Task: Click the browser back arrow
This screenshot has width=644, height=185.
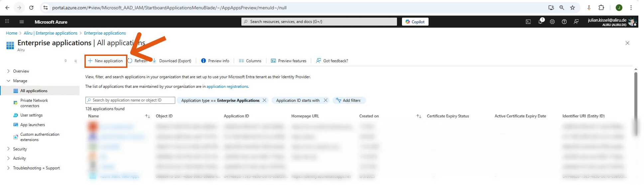Action: click(x=7, y=8)
